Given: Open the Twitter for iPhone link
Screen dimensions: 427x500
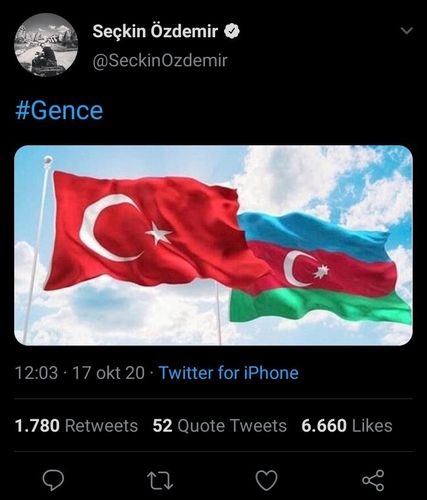Looking at the screenshot, I should pyautogui.click(x=229, y=372).
